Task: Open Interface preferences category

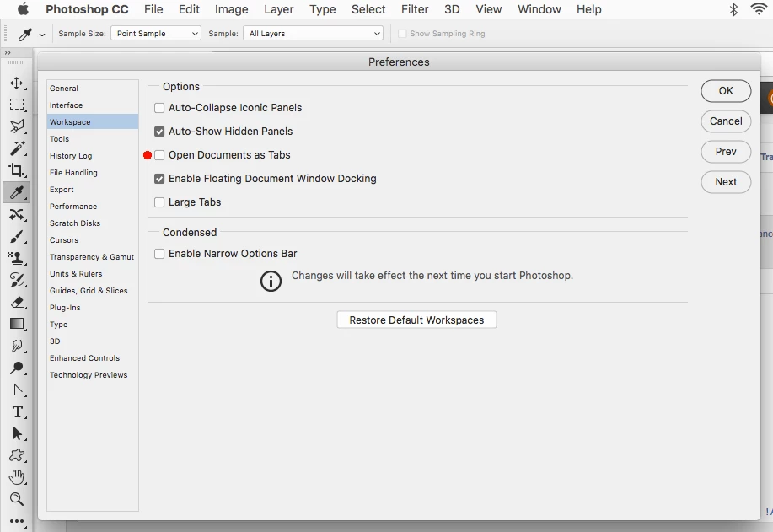Action: point(93,105)
